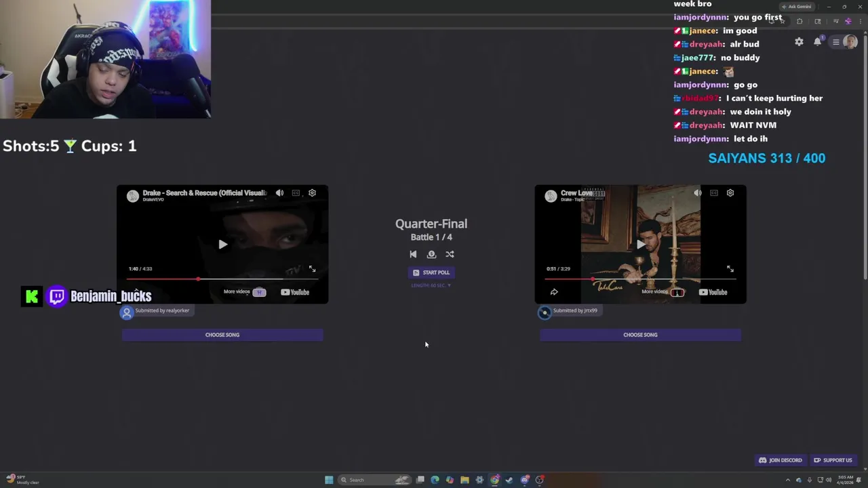Open the Search & Rescue video title link
This screenshot has width=868, height=488.
204,193
